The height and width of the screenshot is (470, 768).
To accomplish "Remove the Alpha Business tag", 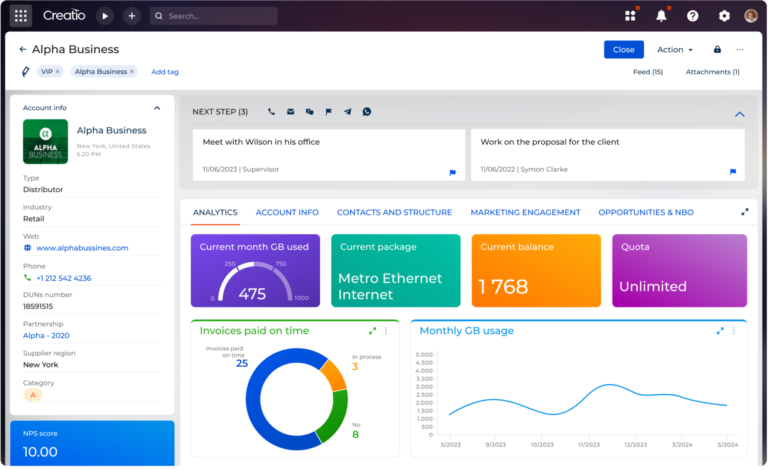I will pyautogui.click(x=132, y=71).
